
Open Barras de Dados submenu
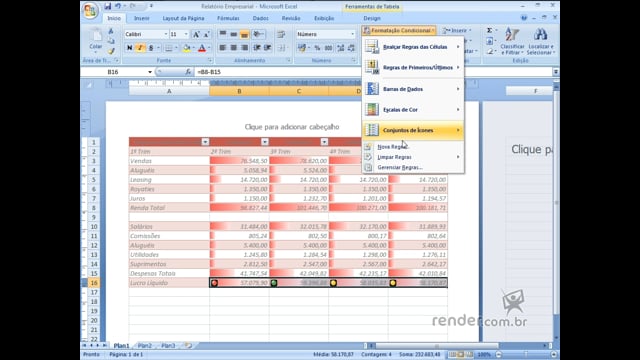[x=413, y=89]
